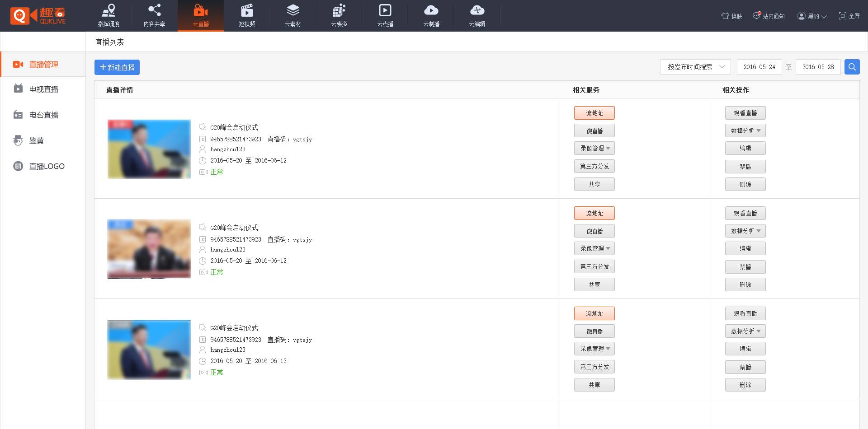Open 电台直播 in the sidebar
Image resolution: width=868 pixels, height=429 pixels.
[x=43, y=115]
